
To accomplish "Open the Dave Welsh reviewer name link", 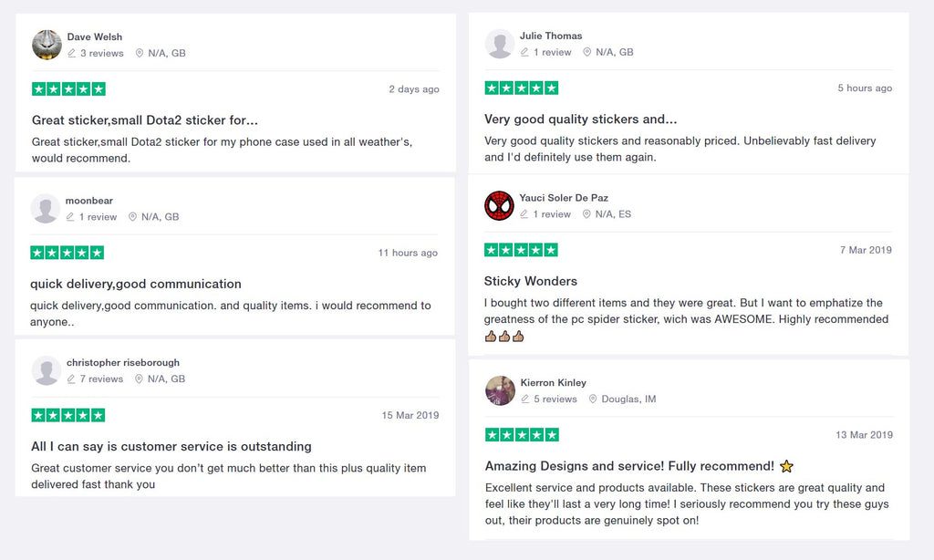I will [95, 37].
